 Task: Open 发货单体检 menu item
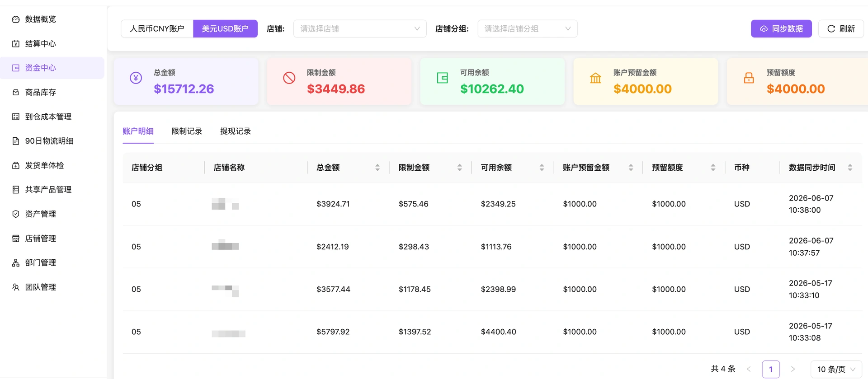(x=52, y=165)
